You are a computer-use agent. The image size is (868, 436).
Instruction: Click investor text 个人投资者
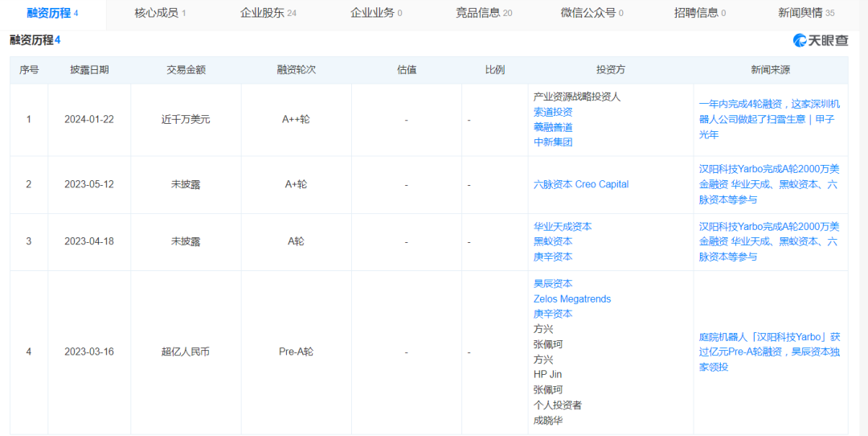pyautogui.click(x=558, y=405)
